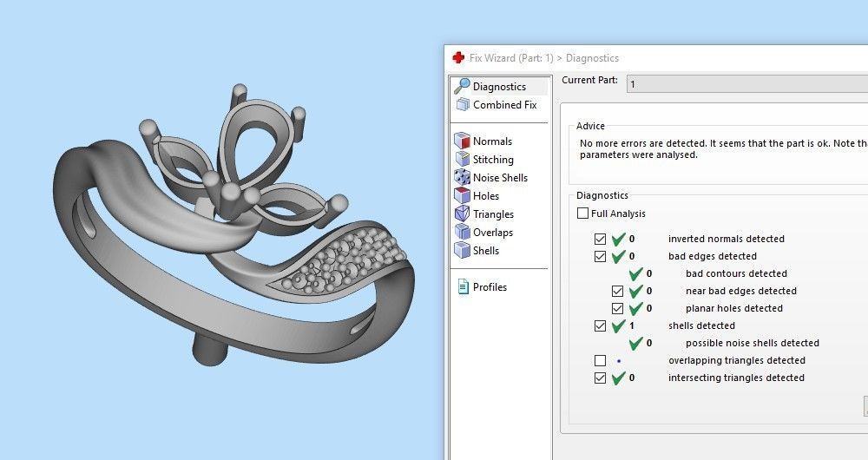This screenshot has width=868, height=460.
Task: Uncheck intersecting triangles detected checkbox
Action: click(600, 378)
